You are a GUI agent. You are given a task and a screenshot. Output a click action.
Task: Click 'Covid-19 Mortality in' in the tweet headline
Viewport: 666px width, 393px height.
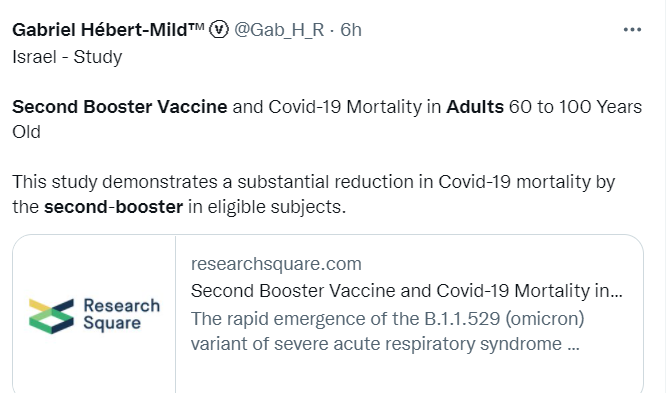[355, 107]
